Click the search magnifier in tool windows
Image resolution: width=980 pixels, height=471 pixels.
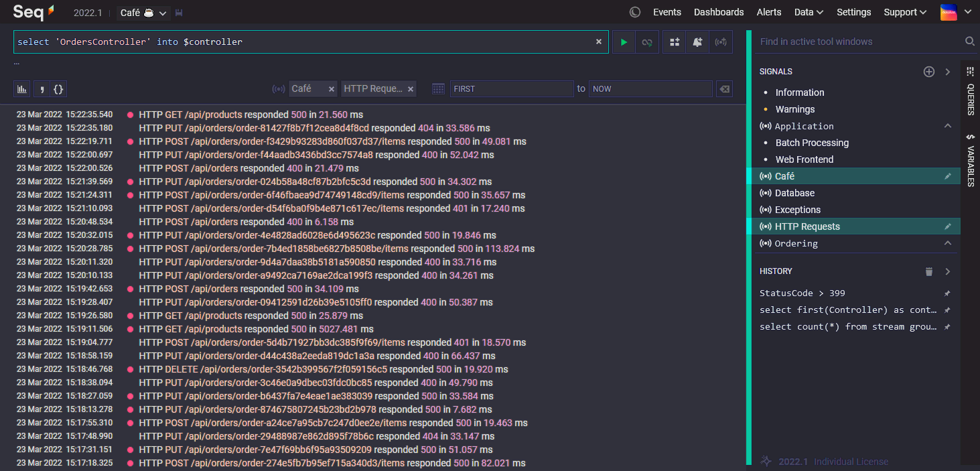click(x=969, y=42)
